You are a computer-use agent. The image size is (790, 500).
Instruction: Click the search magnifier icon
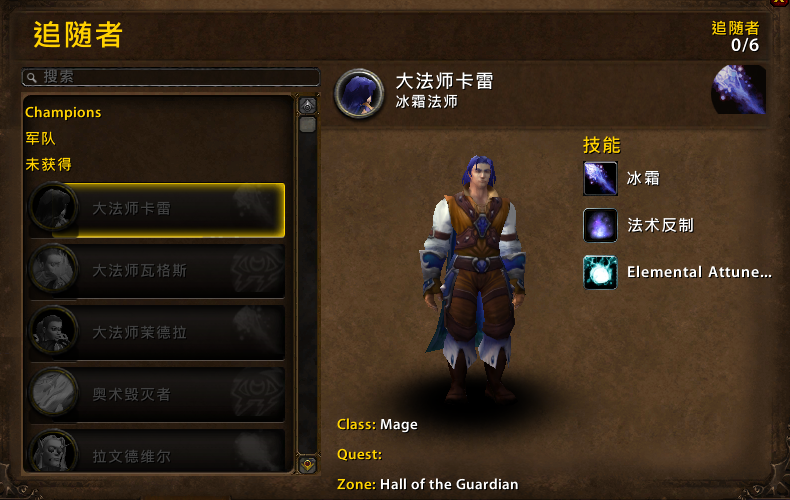[x=32, y=78]
